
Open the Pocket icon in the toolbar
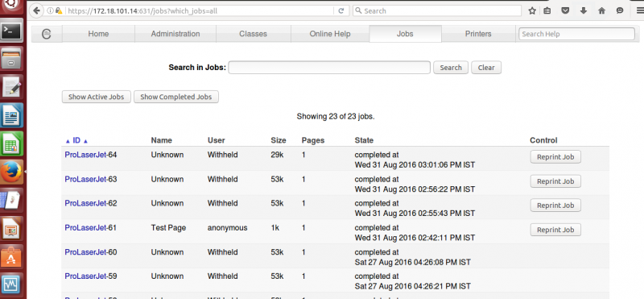click(x=565, y=11)
